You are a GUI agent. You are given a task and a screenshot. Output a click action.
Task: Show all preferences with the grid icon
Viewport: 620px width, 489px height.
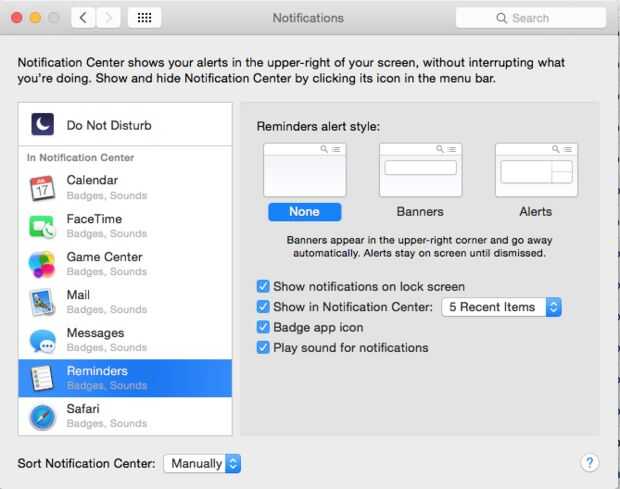click(144, 18)
